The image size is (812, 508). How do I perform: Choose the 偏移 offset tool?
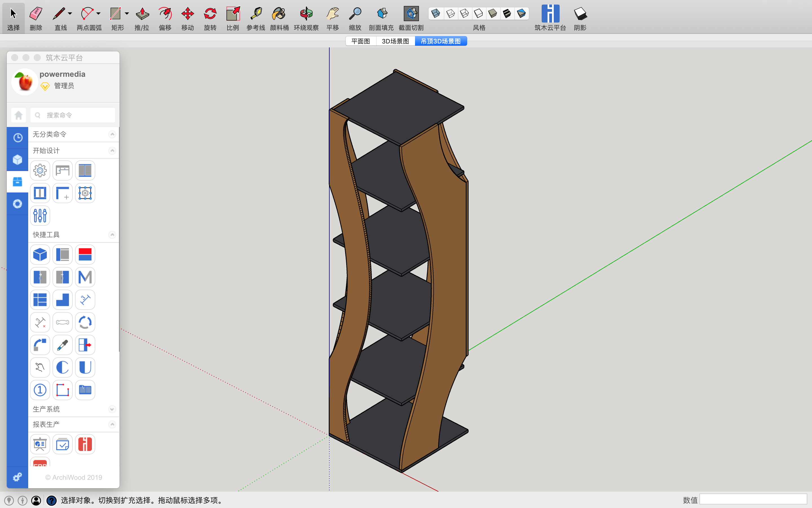point(165,18)
